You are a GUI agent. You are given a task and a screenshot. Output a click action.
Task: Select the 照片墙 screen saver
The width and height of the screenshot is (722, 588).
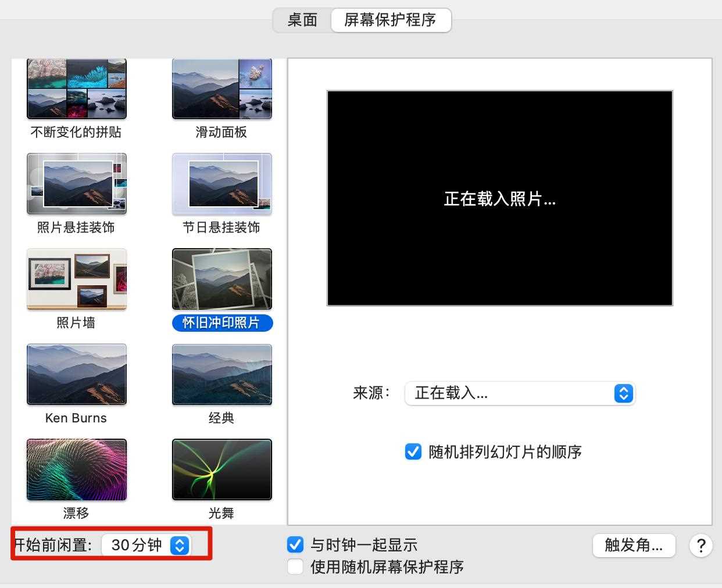pyautogui.click(x=76, y=279)
